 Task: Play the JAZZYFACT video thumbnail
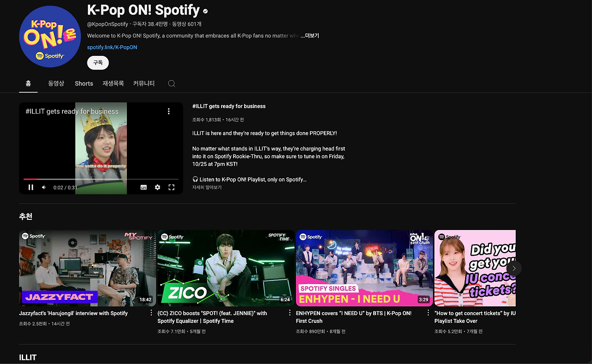[87, 268]
